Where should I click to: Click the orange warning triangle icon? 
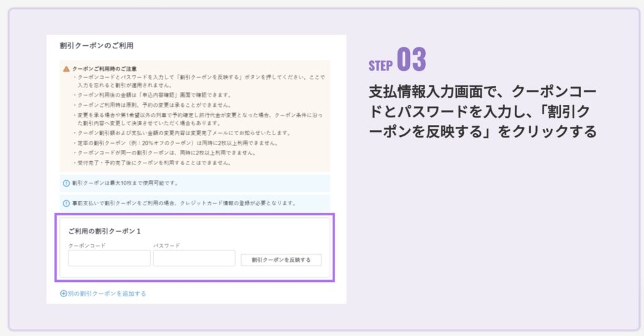(x=66, y=68)
